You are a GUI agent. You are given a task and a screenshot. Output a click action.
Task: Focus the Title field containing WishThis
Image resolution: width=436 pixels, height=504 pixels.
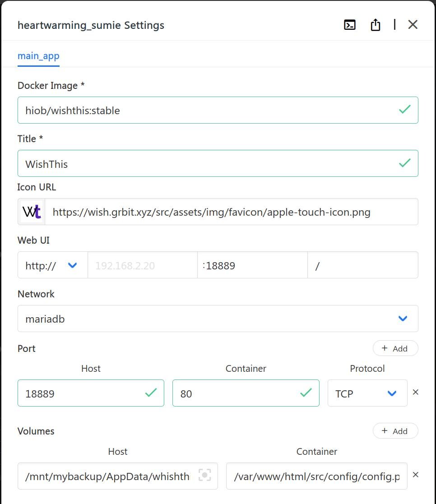click(208, 164)
